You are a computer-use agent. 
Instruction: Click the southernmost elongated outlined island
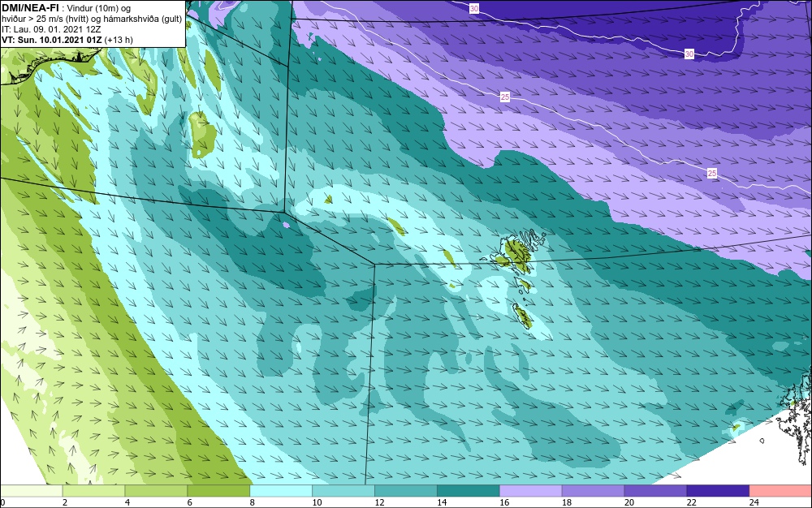(522, 316)
